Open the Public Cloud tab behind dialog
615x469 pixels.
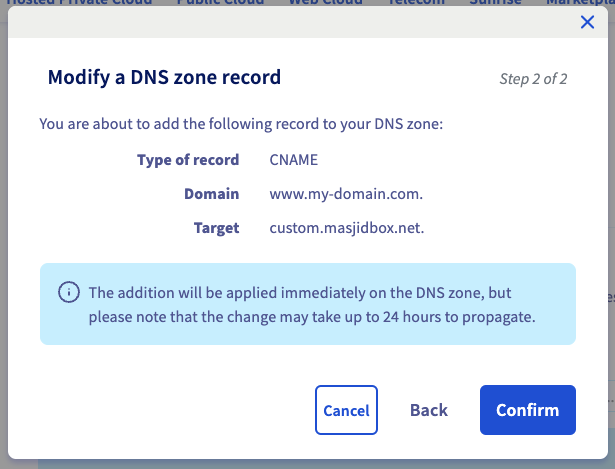(x=220, y=3)
